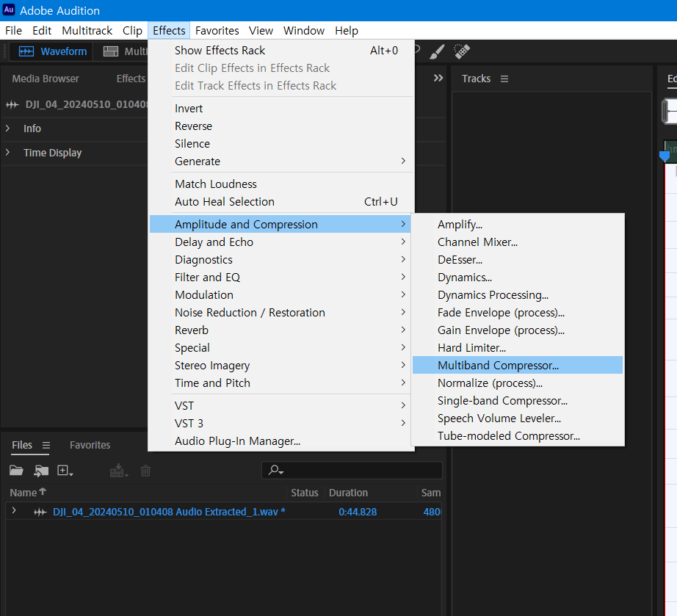
Task: Click the search magnifier icon in Files panel
Action: pyautogui.click(x=275, y=470)
